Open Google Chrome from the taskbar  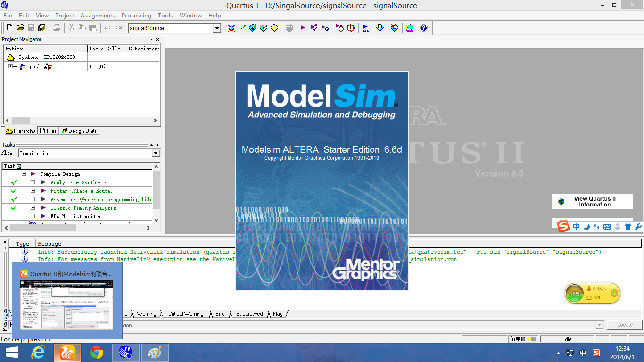coord(97,353)
